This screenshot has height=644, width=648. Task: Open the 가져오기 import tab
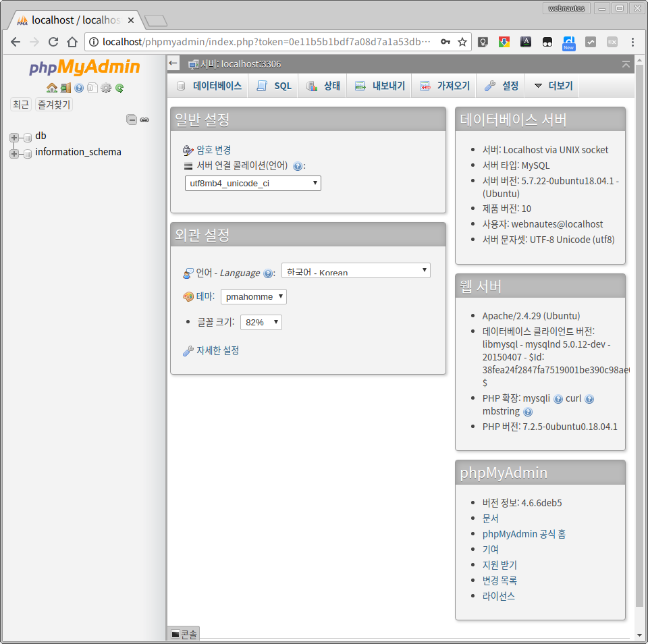[445, 86]
